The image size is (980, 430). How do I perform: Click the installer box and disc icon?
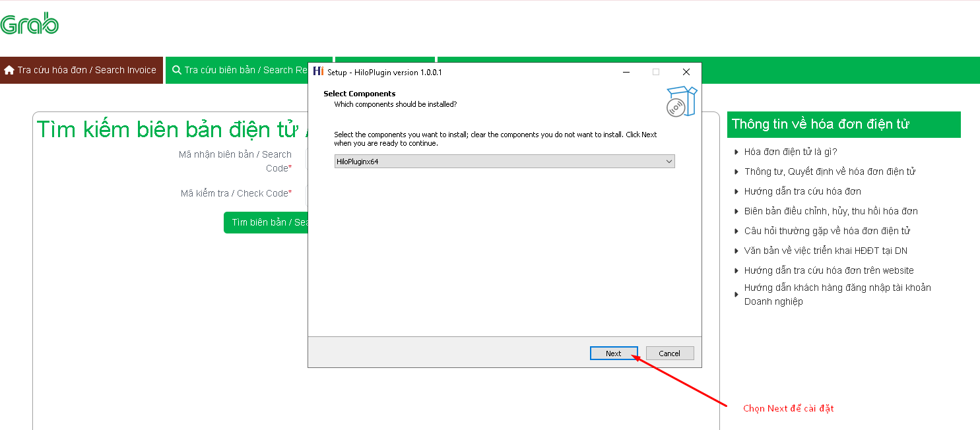pyautogui.click(x=681, y=102)
